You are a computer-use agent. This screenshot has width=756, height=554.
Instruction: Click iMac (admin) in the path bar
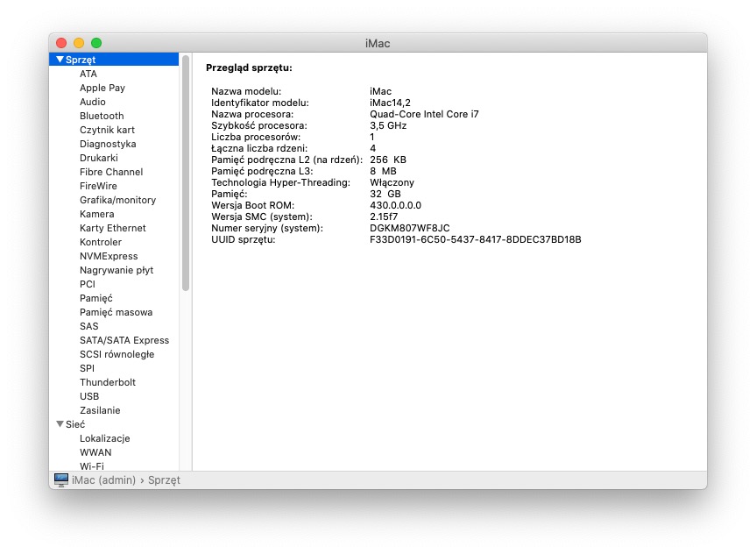pyautogui.click(x=103, y=480)
